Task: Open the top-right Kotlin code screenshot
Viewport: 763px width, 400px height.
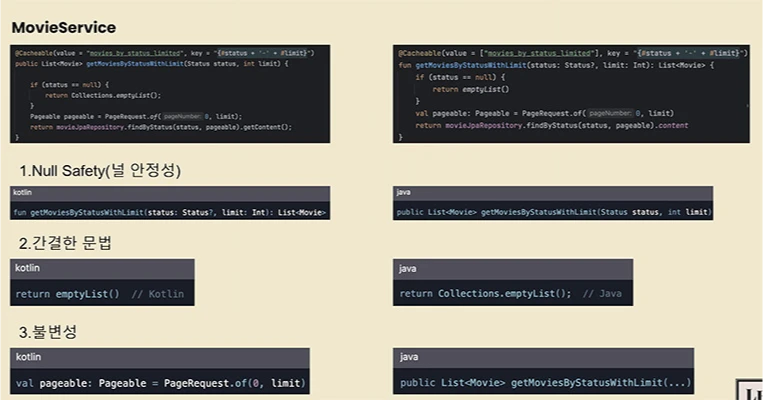Action: (570, 94)
